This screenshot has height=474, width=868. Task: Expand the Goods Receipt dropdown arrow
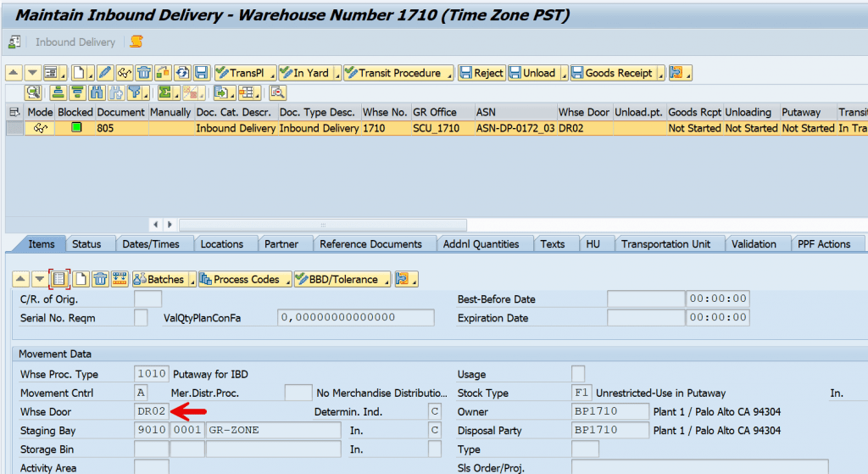tap(661, 75)
